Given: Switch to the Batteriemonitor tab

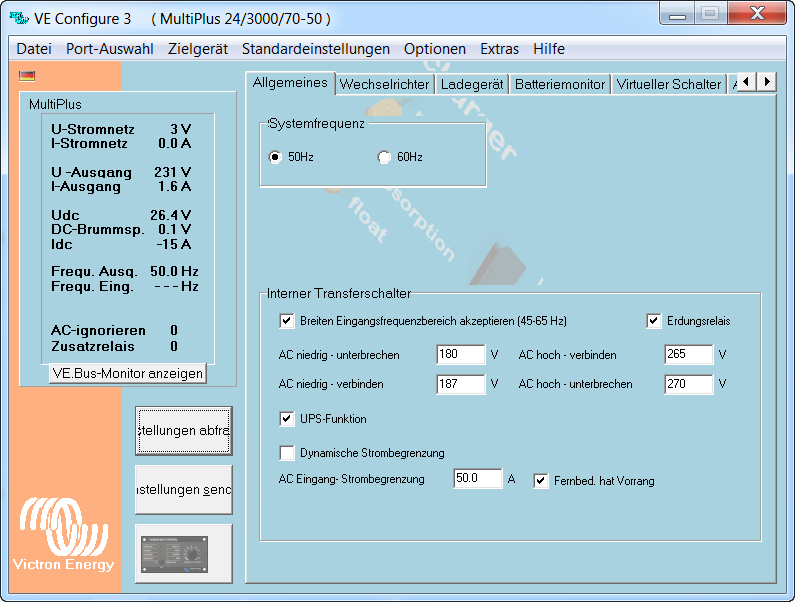Looking at the screenshot, I should 560,85.
